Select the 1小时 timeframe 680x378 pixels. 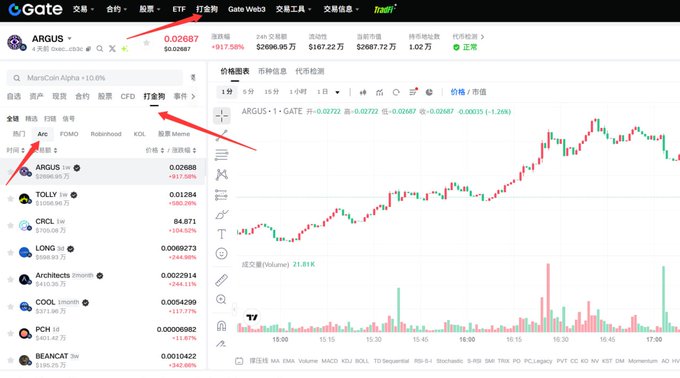coord(298,92)
